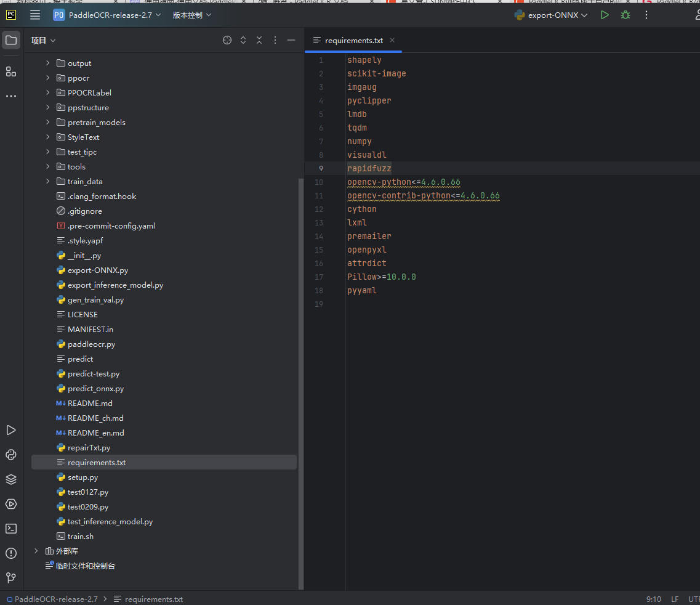700x605 pixels.
Task: Expand the train_data folder
Action: click(x=48, y=181)
